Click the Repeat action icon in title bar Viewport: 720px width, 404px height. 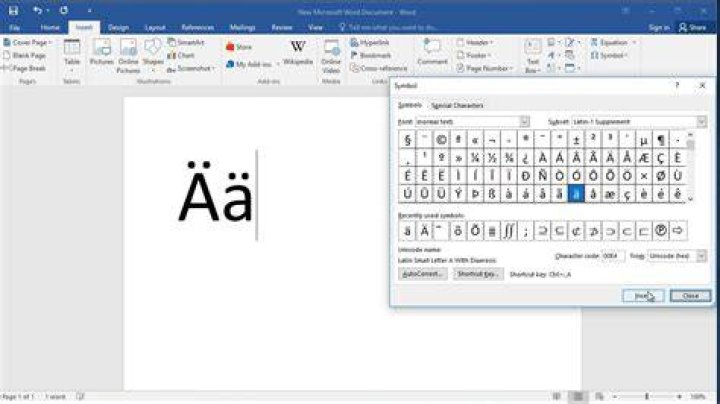point(64,11)
